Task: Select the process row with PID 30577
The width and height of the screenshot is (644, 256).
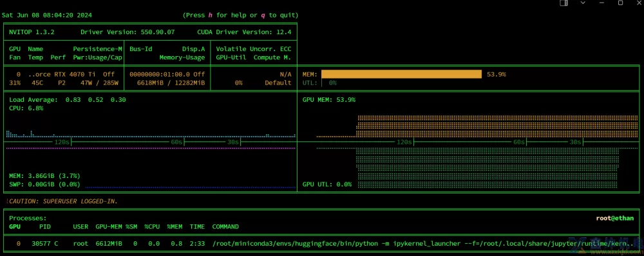Action: point(321,243)
